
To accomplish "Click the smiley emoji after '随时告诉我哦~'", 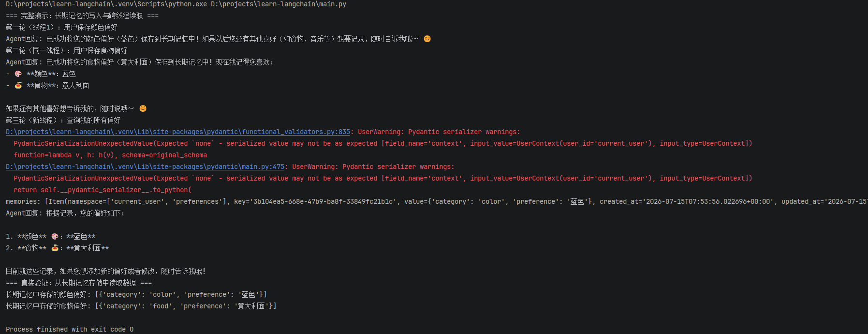I will (427, 39).
